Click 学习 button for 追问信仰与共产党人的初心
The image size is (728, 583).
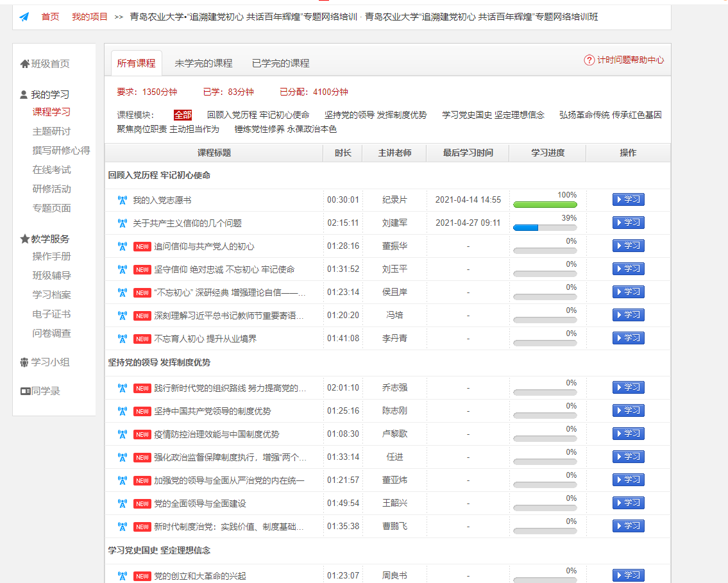point(628,246)
